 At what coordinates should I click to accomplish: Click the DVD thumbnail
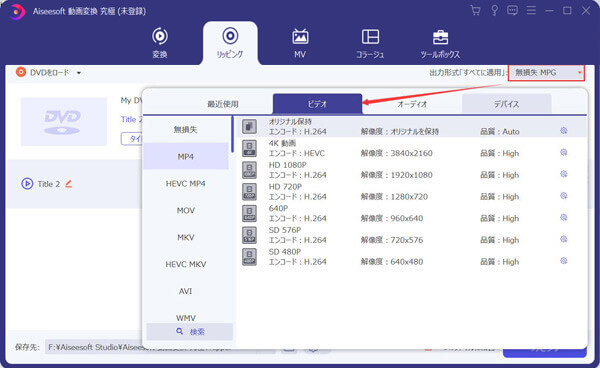point(64,122)
